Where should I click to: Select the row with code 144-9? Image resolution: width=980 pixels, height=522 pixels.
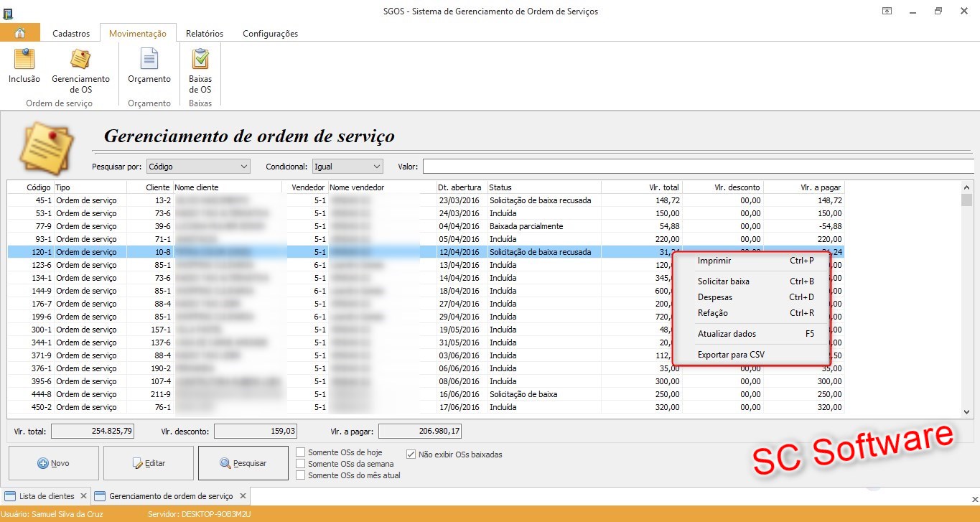pos(426,291)
